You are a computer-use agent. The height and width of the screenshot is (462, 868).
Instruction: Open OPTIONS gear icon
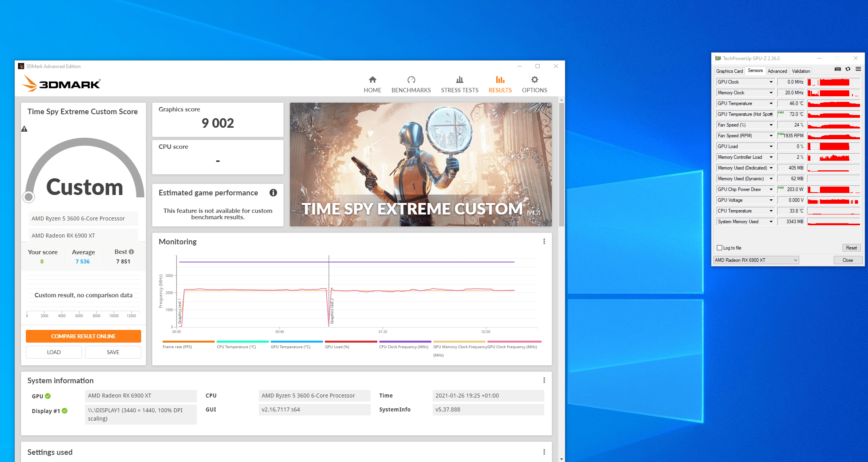(534, 80)
